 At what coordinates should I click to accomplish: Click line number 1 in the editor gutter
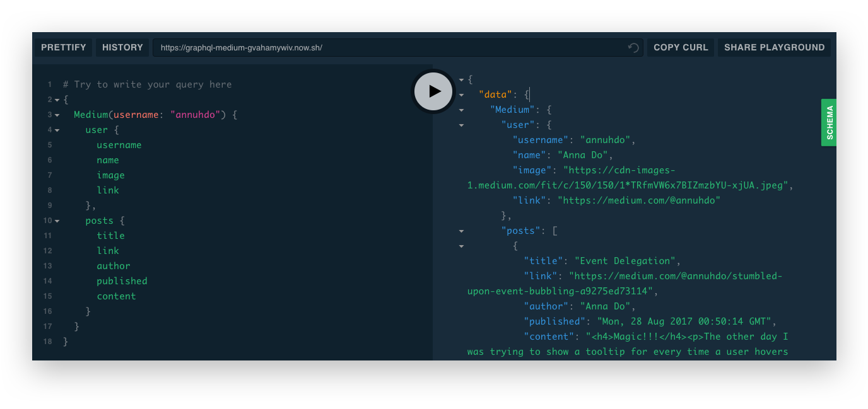[49, 84]
